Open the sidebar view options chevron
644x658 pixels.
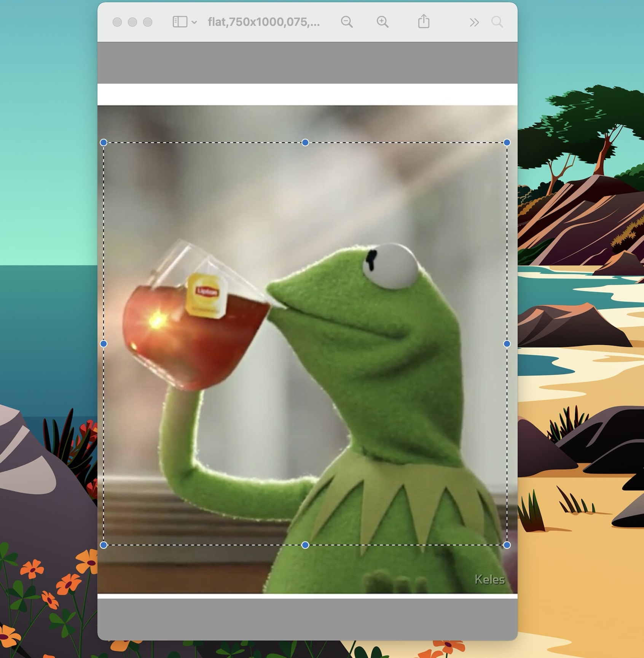point(194,22)
